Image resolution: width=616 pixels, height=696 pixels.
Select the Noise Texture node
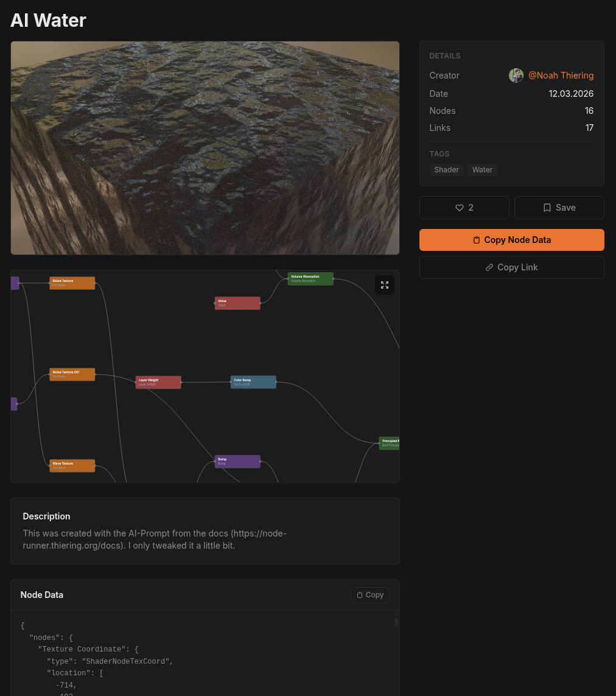tap(72, 283)
